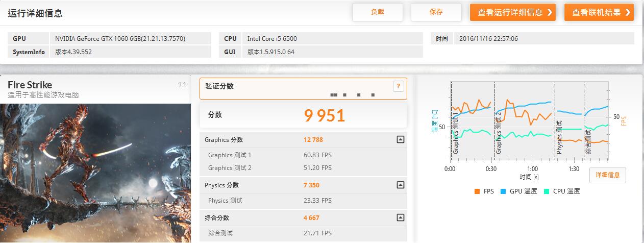Image resolution: width=644 pixels, height=243 pixels.
Task: Click the 23.33 FPS value
Action: (317, 201)
